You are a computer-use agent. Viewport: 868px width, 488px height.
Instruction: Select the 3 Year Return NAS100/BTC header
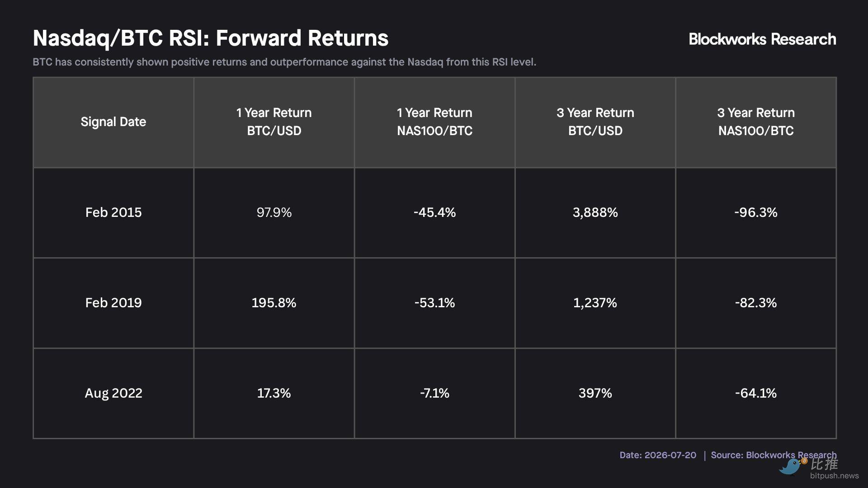[x=756, y=122]
